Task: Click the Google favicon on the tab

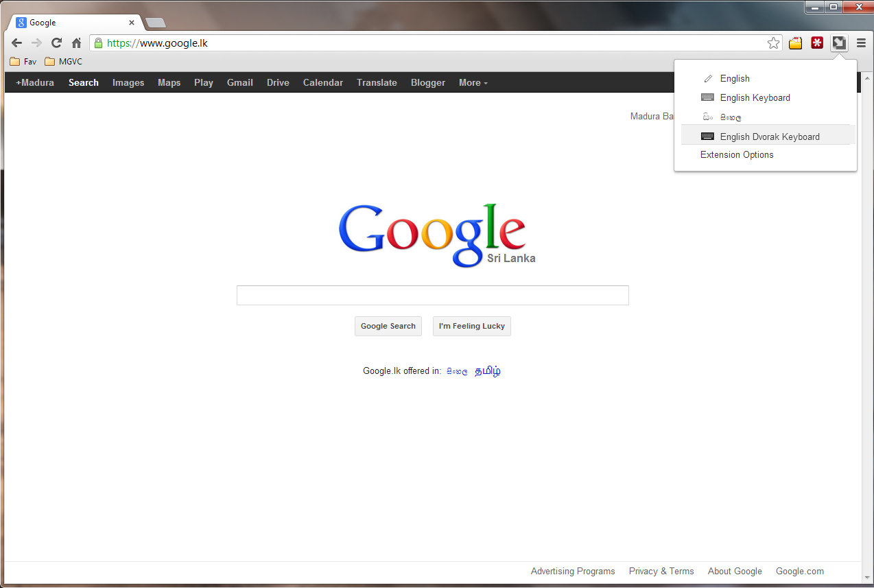Action: [21, 23]
